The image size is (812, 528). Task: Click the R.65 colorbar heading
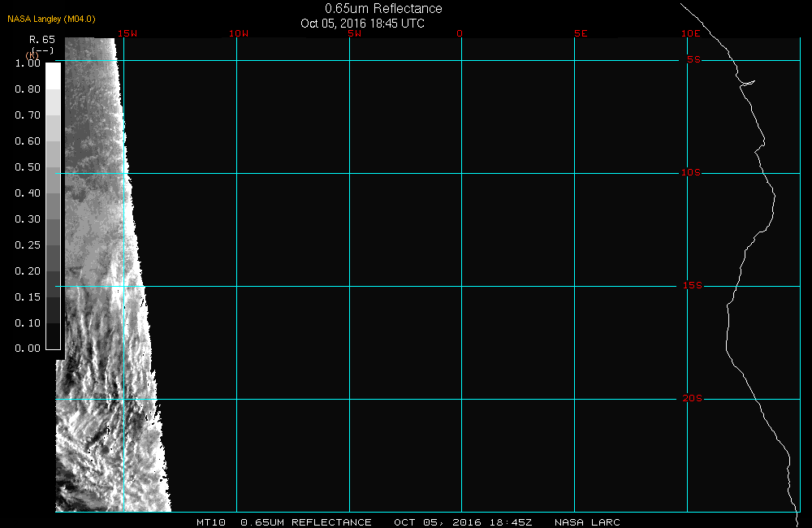pos(41,39)
